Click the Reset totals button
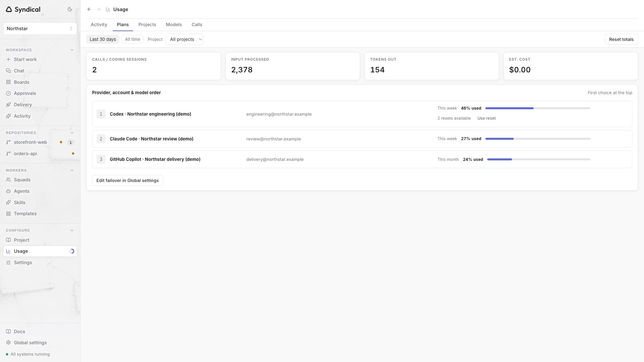This screenshot has width=644, height=362. pyautogui.click(x=621, y=39)
